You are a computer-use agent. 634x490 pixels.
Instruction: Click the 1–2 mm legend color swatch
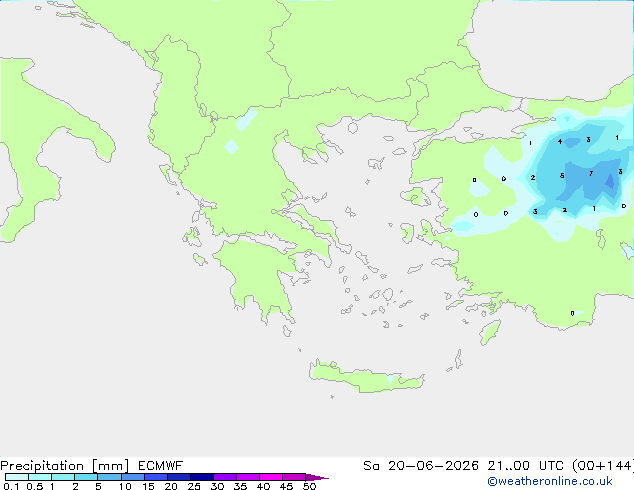(x=63, y=477)
